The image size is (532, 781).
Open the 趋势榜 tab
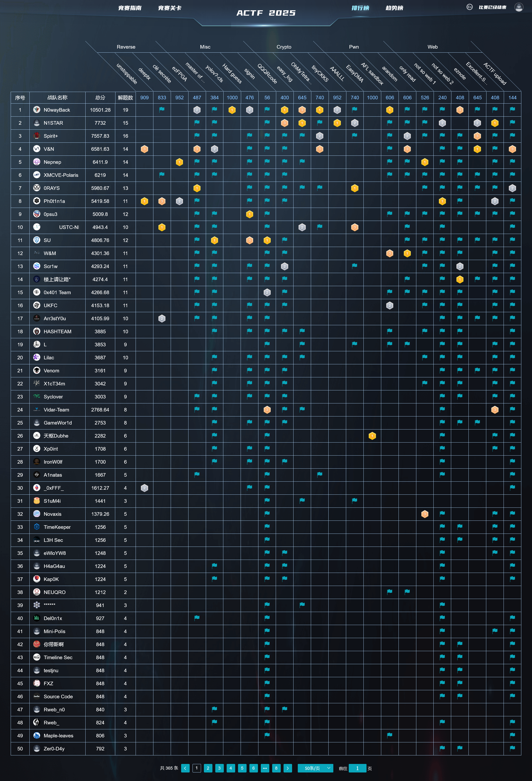394,8
